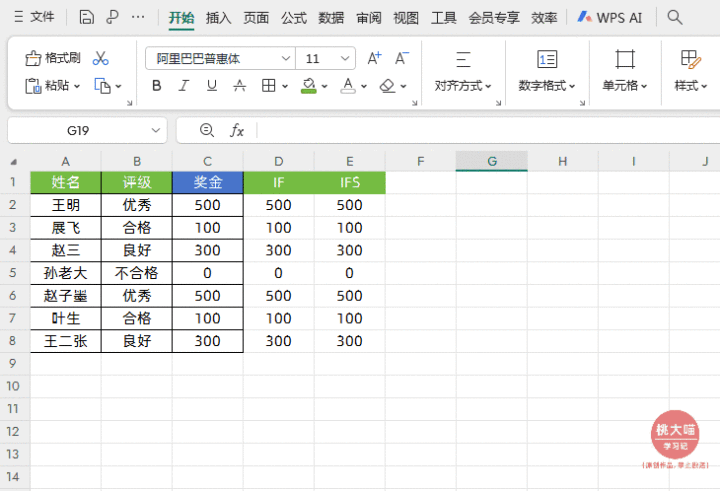Expand the Name Box dropdown arrow
Screen dimensions: 720x491
[156, 130]
